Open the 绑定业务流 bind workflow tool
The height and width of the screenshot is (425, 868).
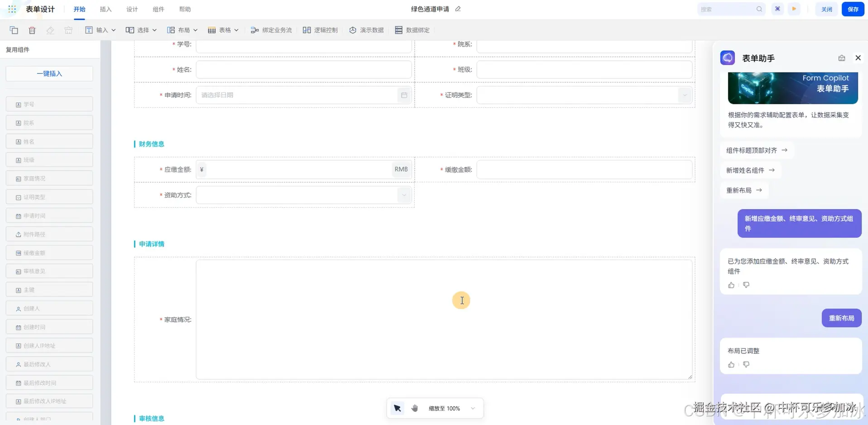tap(271, 30)
